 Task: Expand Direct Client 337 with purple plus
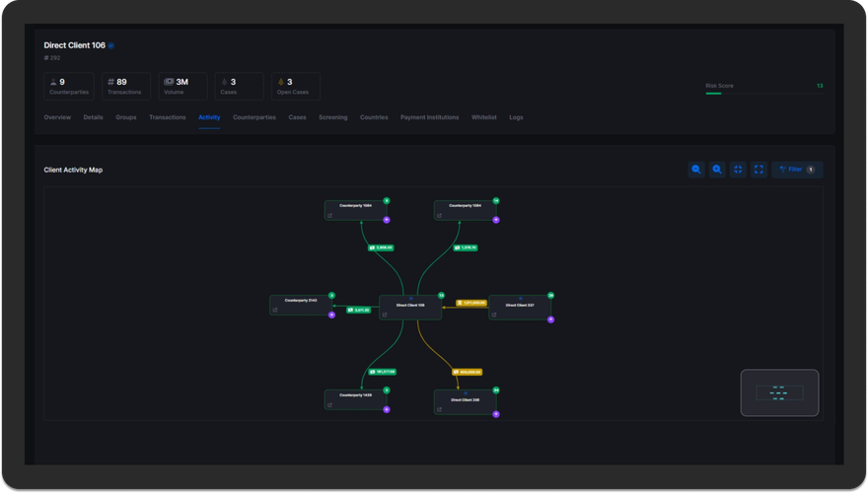point(551,319)
